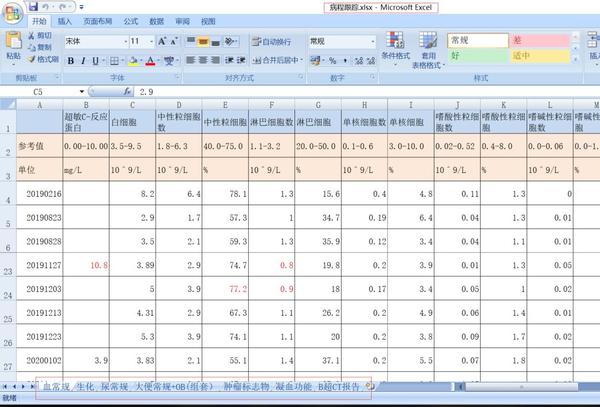
Task: Toggle align text right
Action: [x=215, y=60]
